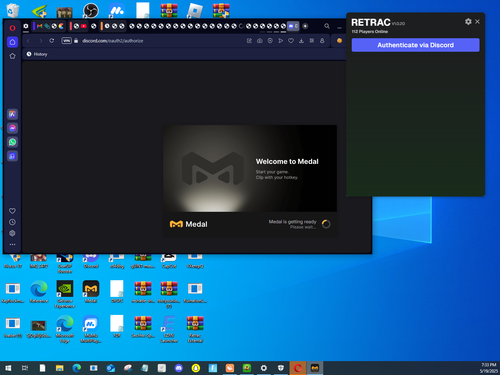Open the Reference desktop shortcut
This screenshot has width=500, height=375.
39,292
